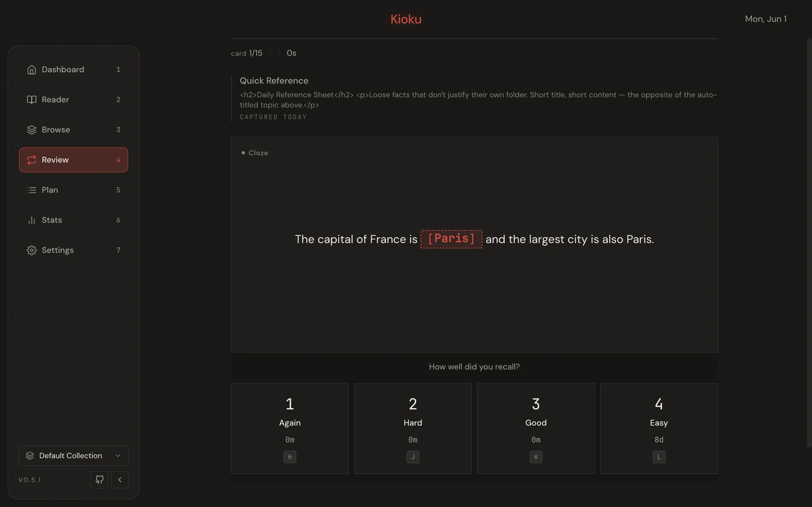Rate the card as Again
This screenshot has width=812, height=507.
(290, 428)
